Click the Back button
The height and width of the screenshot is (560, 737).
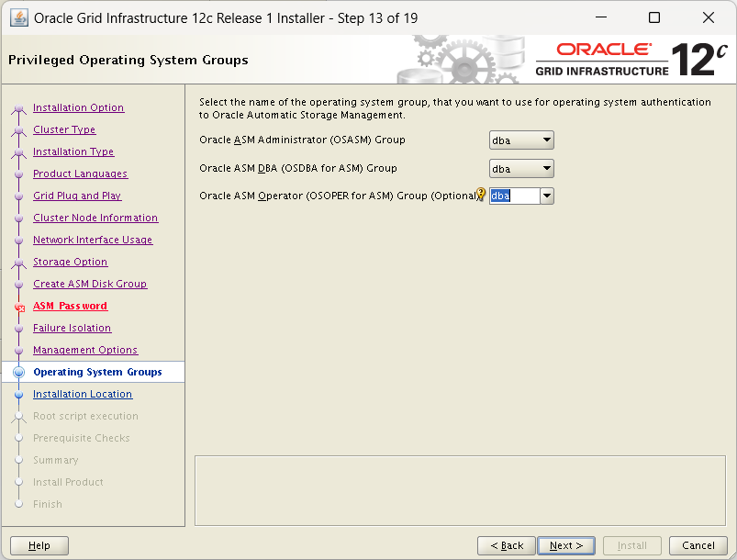(x=507, y=545)
